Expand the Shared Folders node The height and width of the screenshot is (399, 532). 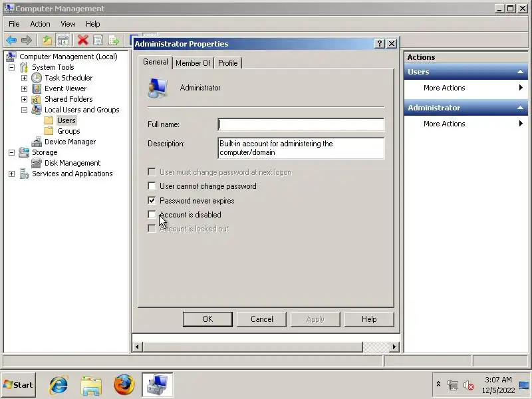pyautogui.click(x=24, y=99)
